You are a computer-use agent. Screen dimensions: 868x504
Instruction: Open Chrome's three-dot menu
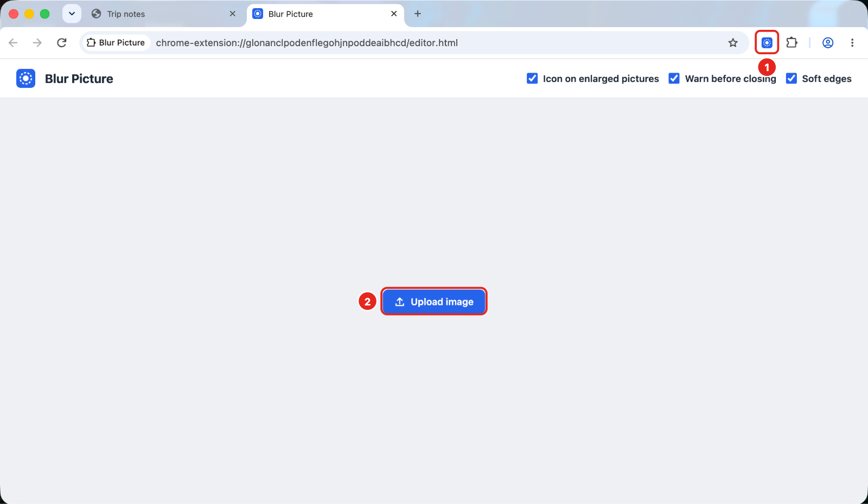pos(852,42)
